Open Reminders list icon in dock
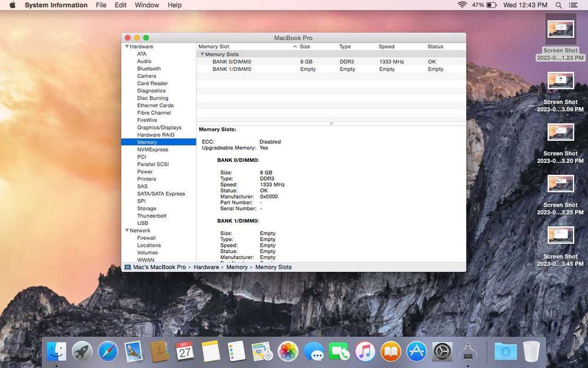The width and height of the screenshot is (588, 368). pos(236,352)
